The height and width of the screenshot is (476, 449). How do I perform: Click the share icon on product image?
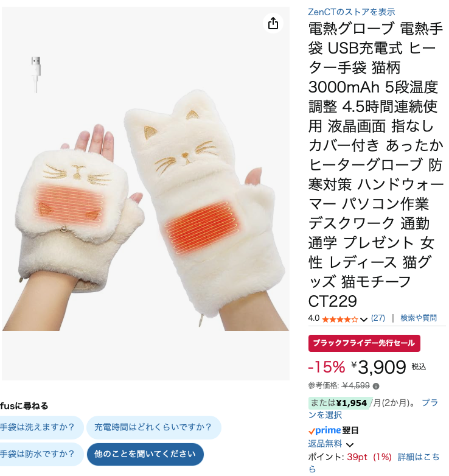pyautogui.click(x=273, y=23)
